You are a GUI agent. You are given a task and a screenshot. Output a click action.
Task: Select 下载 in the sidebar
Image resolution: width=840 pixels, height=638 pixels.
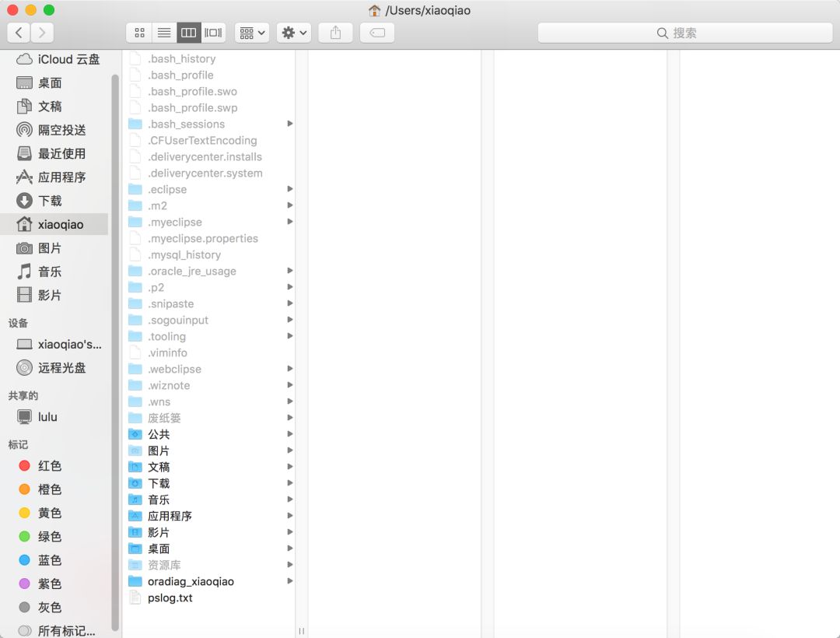[x=50, y=201]
